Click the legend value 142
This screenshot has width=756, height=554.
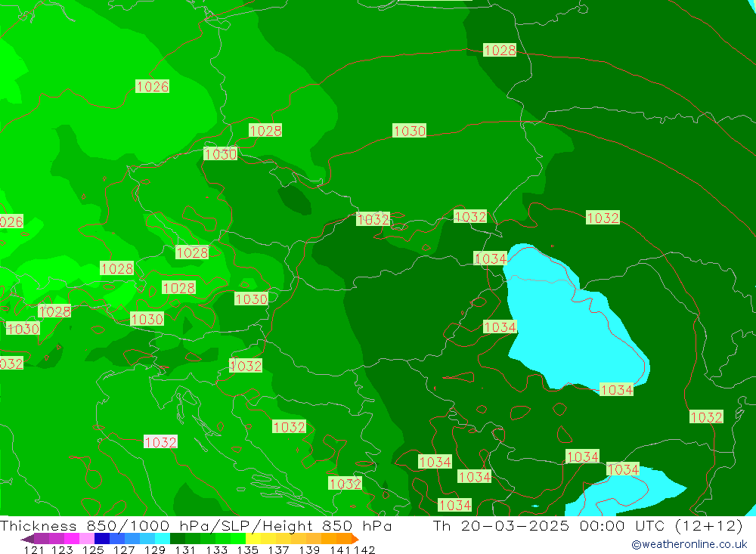pyautogui.click(x=364, y=549)
